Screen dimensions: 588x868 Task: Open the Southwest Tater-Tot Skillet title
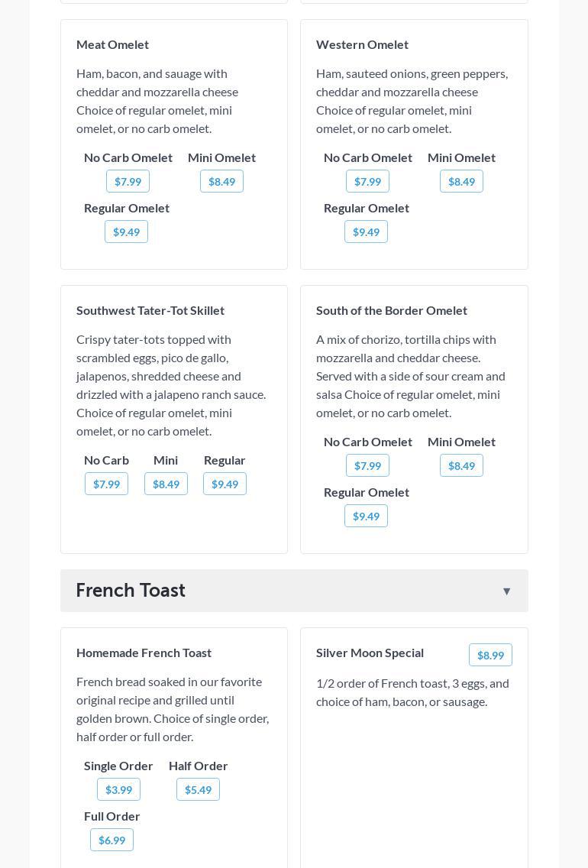tap(150, 310)
